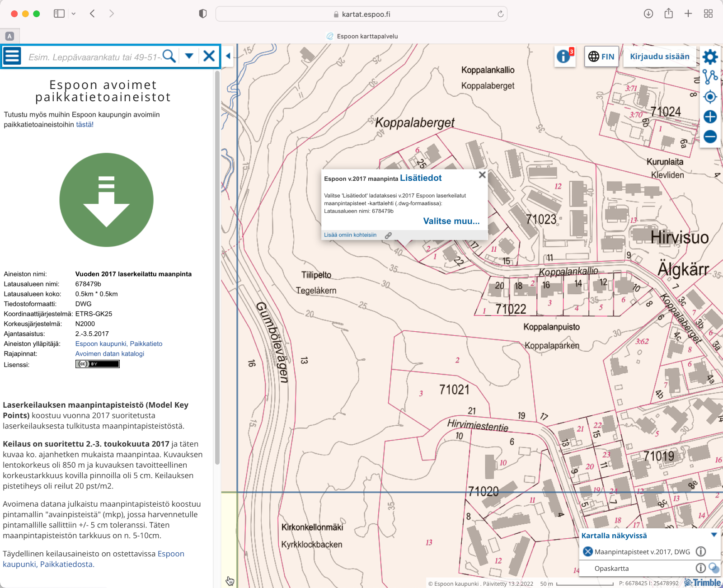Click Kirjaudu sisään login button
This screenshot has width=723, height=588.
(660, 56)
